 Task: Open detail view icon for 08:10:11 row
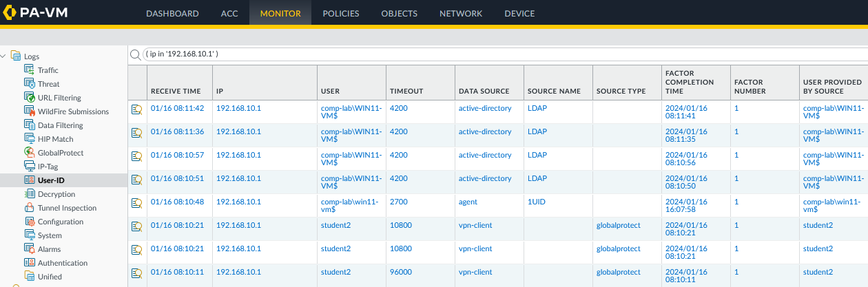pyautogui.click(x=137, y=273)
